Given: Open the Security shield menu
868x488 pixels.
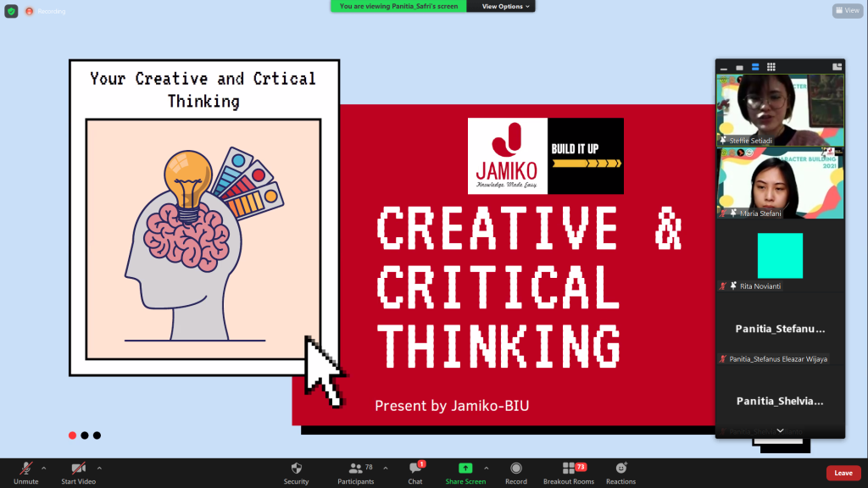Looking at the screenshot, I should click(296, 472).
